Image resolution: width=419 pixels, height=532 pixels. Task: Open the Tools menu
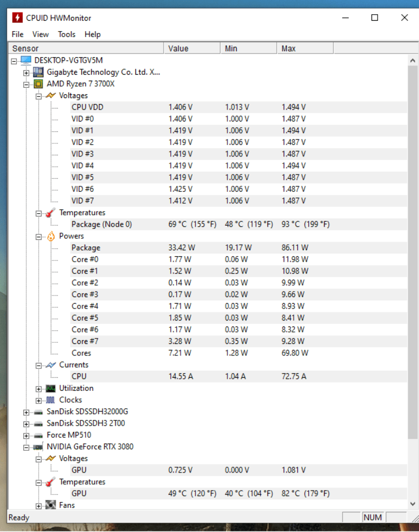tap(67, 34)
